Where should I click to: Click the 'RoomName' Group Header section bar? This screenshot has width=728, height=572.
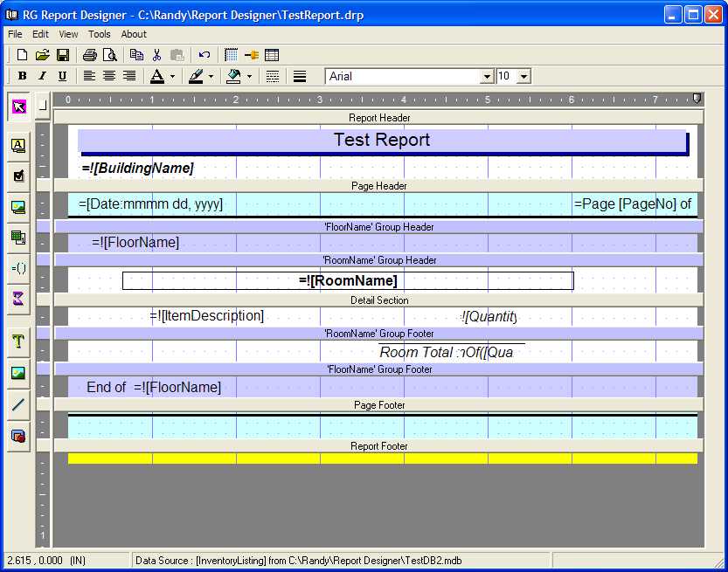379,260
